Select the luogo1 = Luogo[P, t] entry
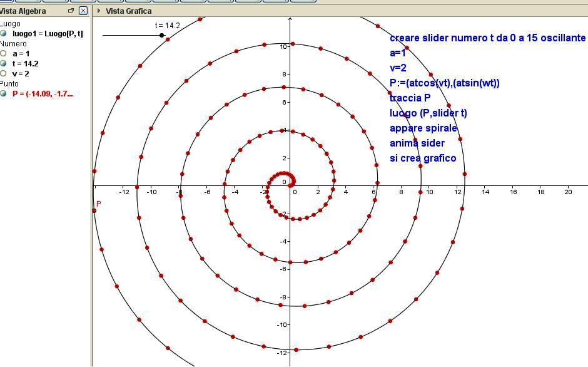This screenshot has width=588, height=367. (48, 33)
